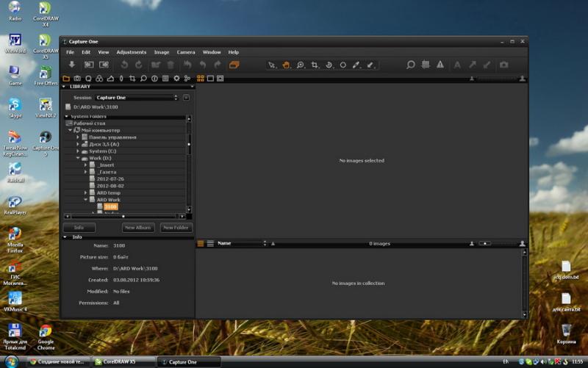Open the Camera menu
588x368 pixels.
(186, 52)
